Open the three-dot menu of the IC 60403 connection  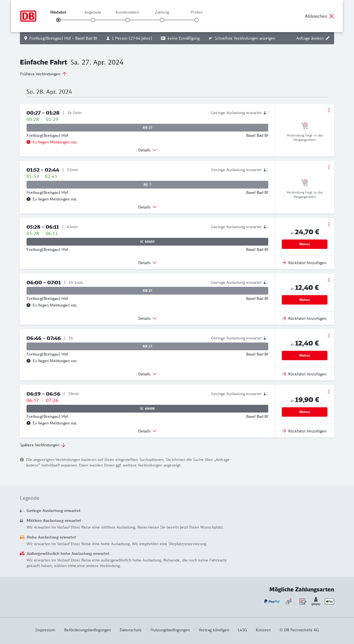[329, 224]
